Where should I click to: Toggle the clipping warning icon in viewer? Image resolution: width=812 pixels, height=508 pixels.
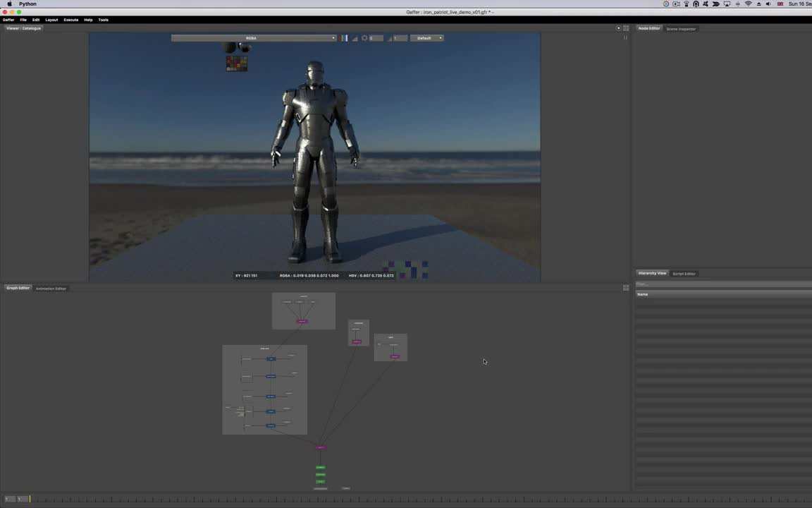[x=355, y=38]
